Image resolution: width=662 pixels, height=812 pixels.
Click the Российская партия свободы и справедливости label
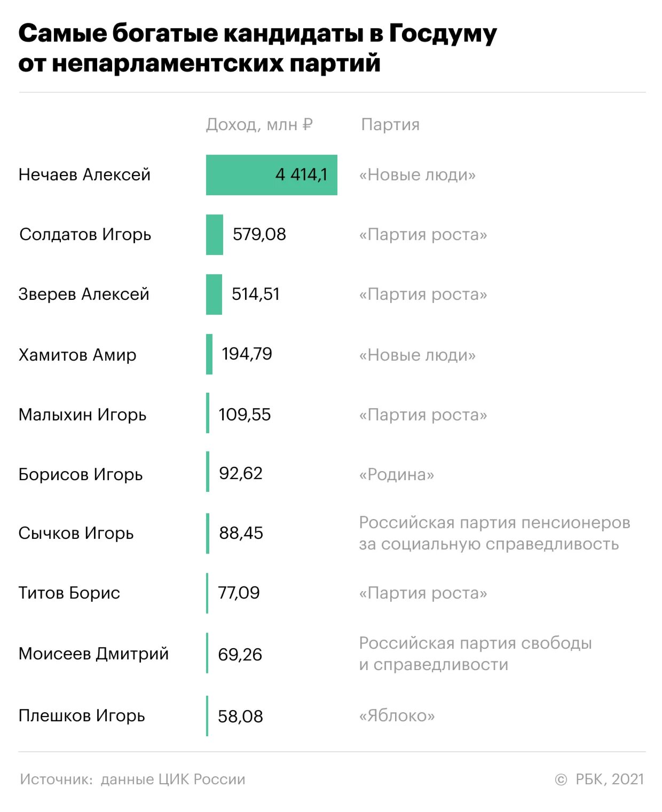475,654
